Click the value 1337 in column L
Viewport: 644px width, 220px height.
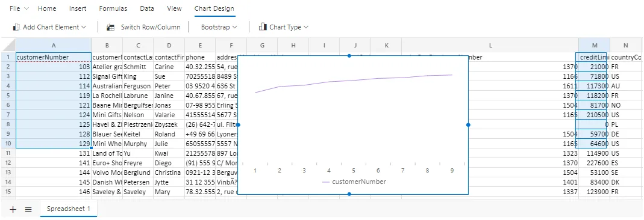571,192
